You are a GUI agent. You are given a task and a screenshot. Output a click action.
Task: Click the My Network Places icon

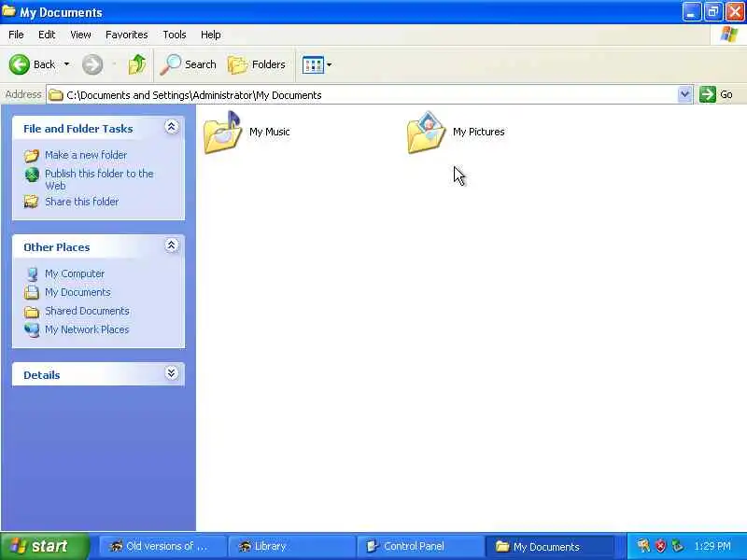tap(32, 329)
